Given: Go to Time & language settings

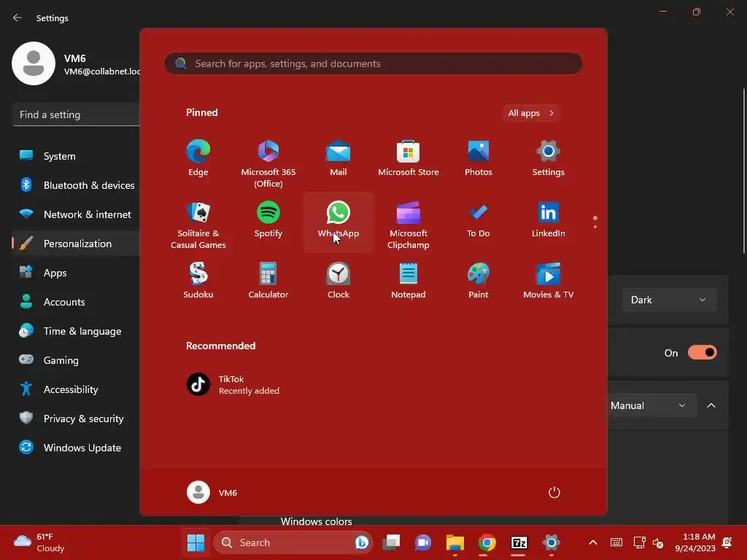Looking at the screenshot, I should (76, 331).
